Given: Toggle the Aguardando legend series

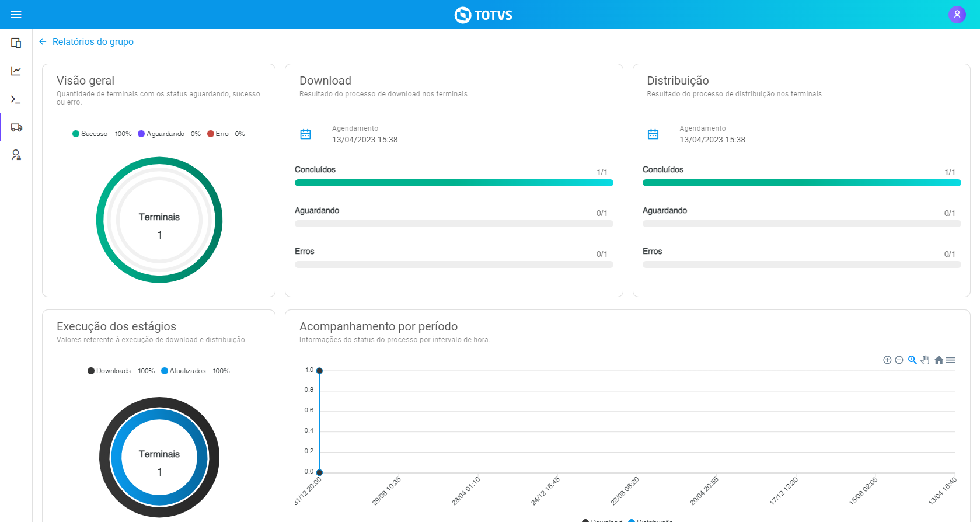Looking at the screenshot, I should coord(169,134).
